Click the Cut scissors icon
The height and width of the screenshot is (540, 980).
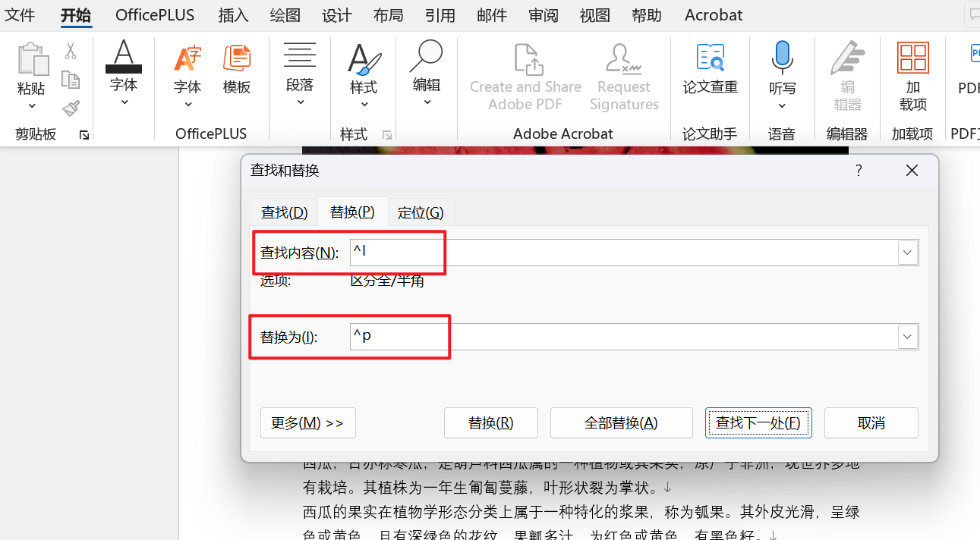(71, 51)
